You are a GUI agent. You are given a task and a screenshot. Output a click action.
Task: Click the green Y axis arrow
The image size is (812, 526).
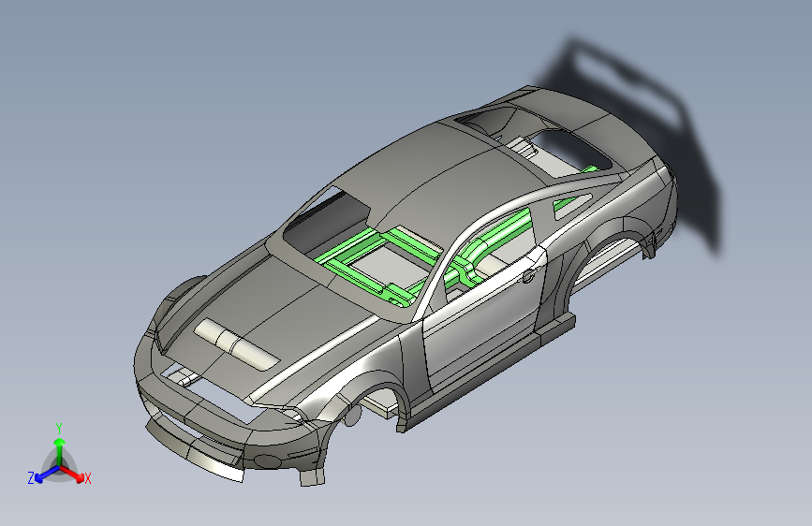click(x=60, y=451)
